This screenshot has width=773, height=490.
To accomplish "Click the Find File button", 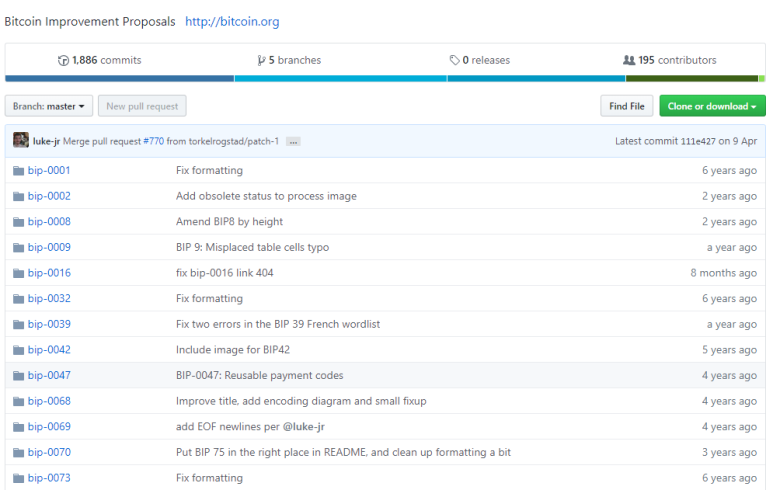I will point(627,106).
